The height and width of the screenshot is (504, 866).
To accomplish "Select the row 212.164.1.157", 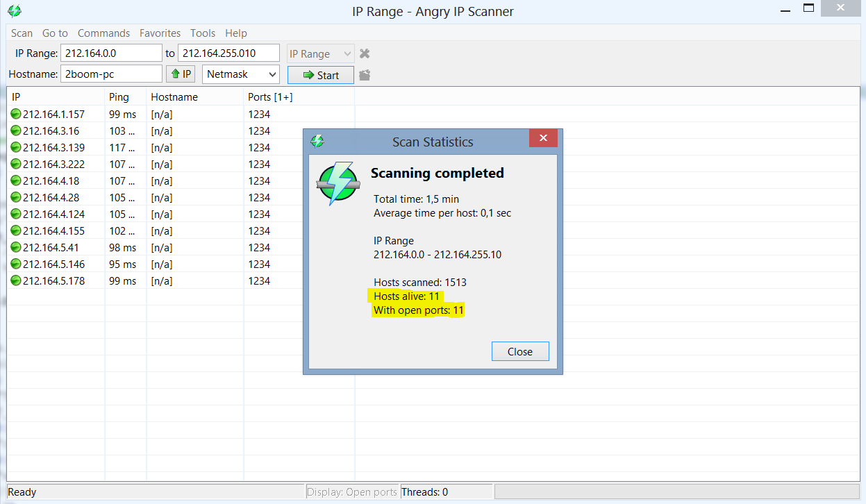I will (x=181, y=114).
